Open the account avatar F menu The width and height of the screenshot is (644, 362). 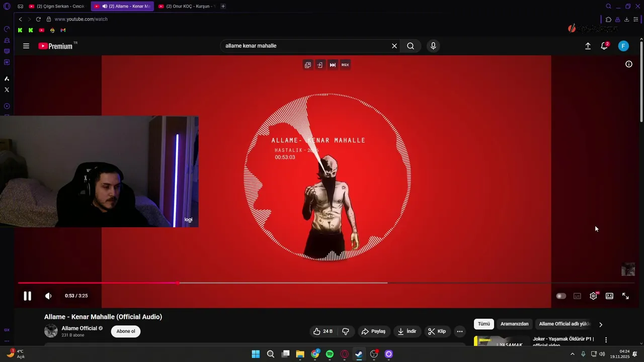click(x=623, y=46)
